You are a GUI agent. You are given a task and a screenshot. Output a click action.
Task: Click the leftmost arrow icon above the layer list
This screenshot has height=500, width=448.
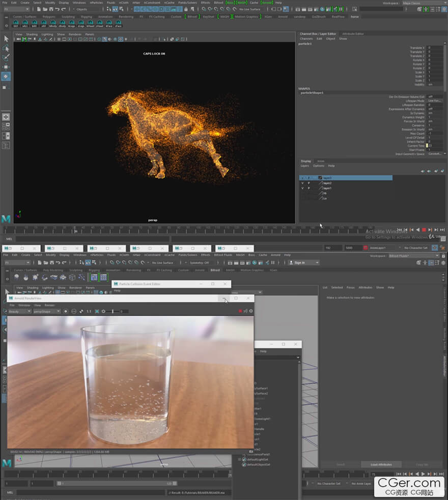tap(423, 171)
